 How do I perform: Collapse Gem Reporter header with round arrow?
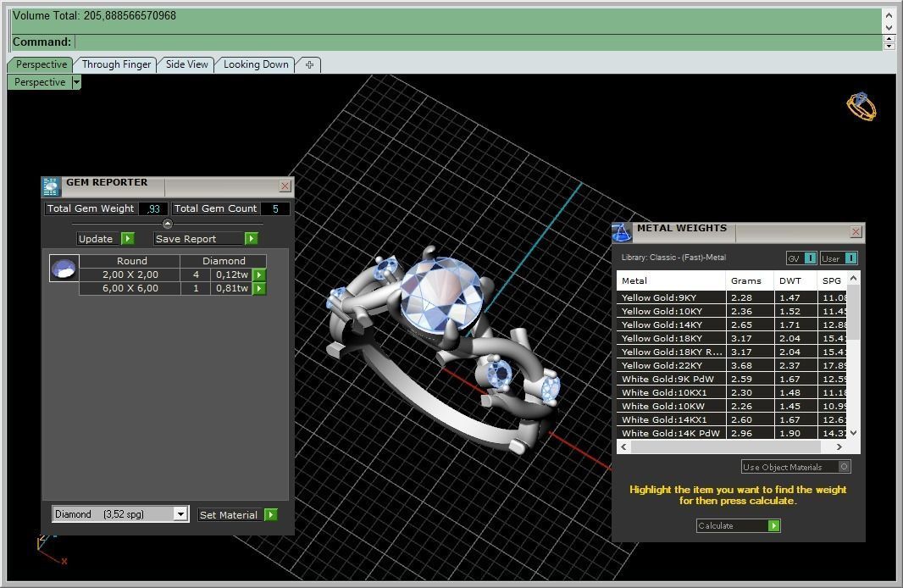[168, 224]
